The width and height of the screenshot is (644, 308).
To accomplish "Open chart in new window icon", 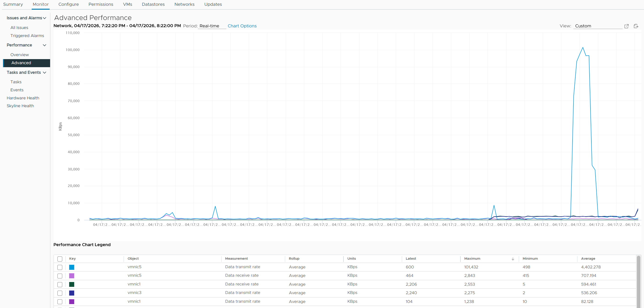I will coord(626,26).
